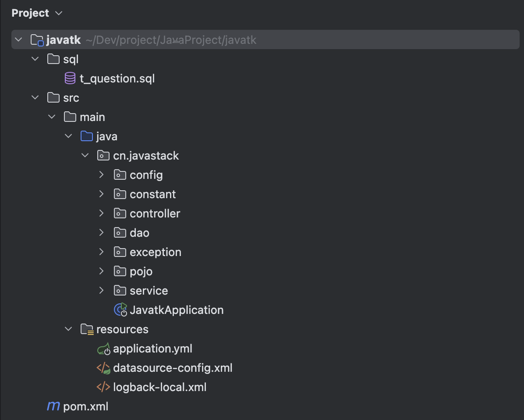Select the exception package item

point(155,252)
